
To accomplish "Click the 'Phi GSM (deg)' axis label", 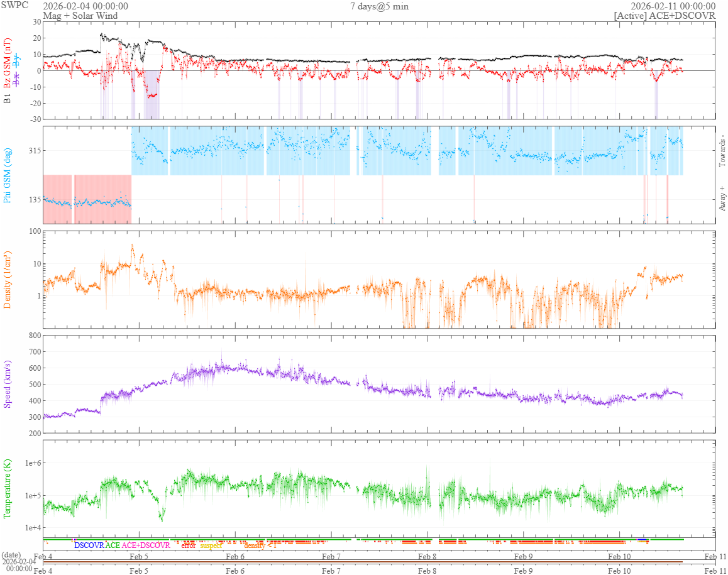I will tap(7, 175).
